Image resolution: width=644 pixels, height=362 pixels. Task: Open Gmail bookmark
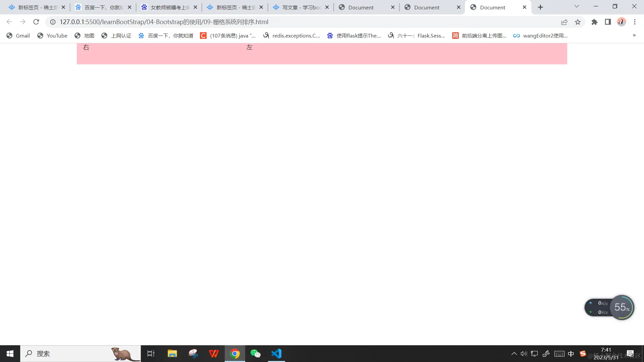pos(18,36)
